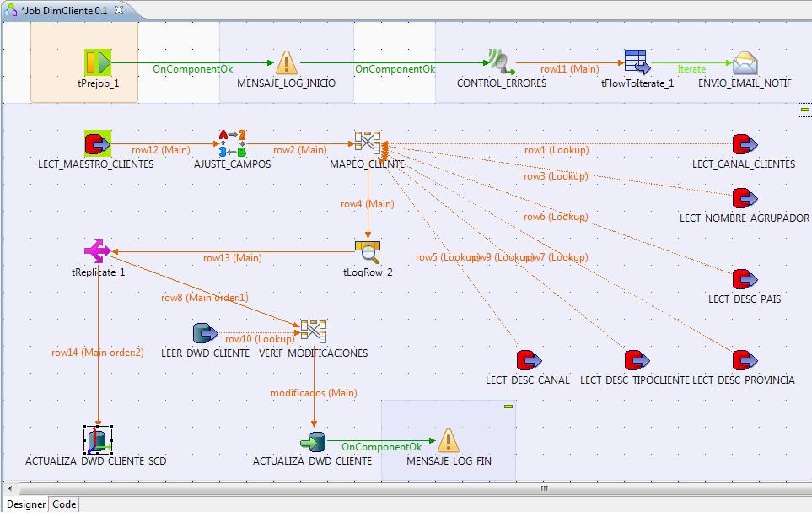Click the row14 (Main order:2) label
Viewport: 812px width, 517px height.
point(97,353)
